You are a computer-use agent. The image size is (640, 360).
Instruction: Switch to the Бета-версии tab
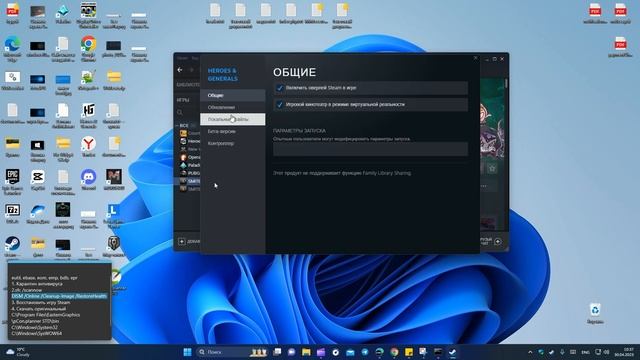pyautogui.click(x=233, y=131)
